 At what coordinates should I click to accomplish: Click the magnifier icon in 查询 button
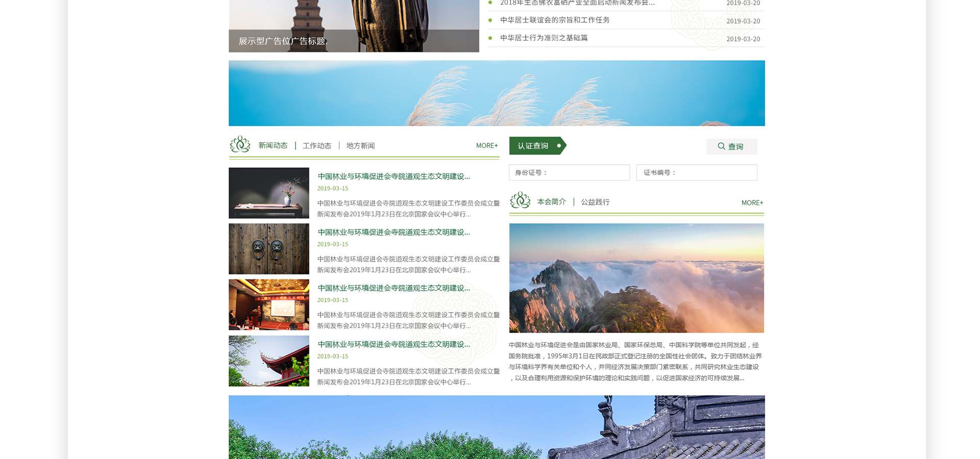[x=721, y=146]
